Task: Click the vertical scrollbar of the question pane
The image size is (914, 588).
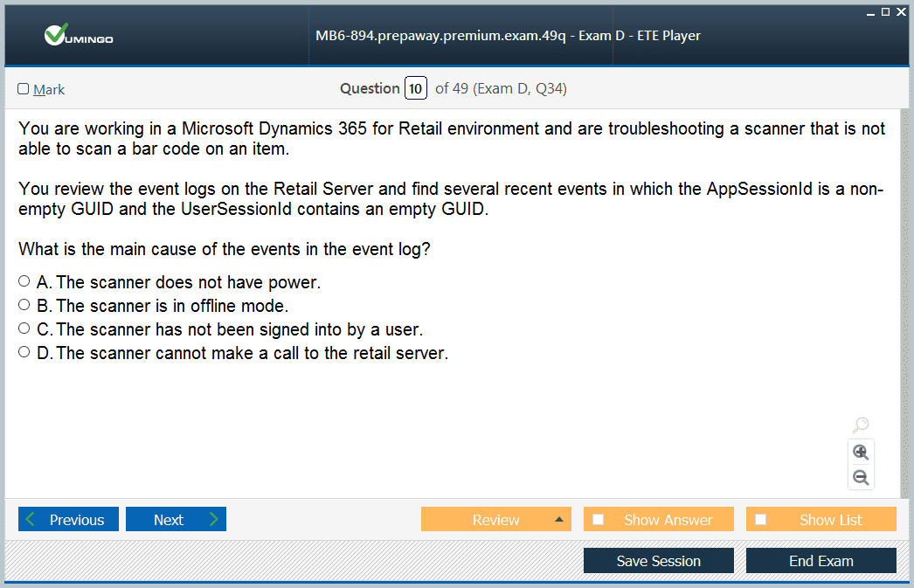Action: pos(904,303)
